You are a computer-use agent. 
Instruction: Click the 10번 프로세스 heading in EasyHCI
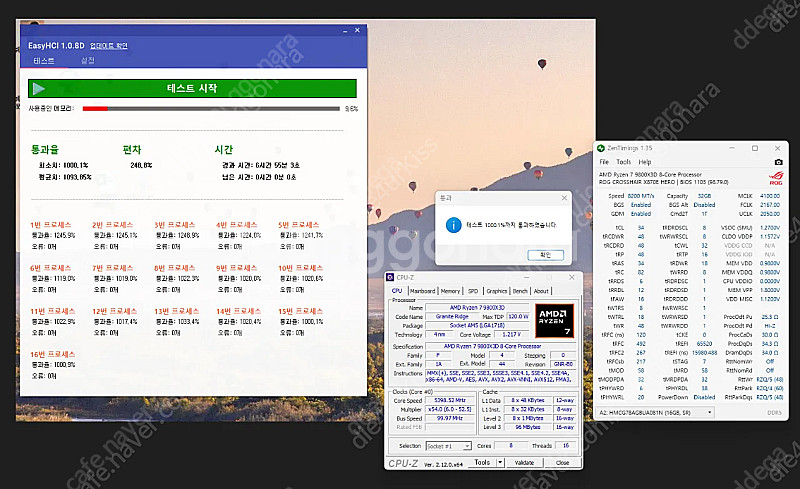[301, 268]
